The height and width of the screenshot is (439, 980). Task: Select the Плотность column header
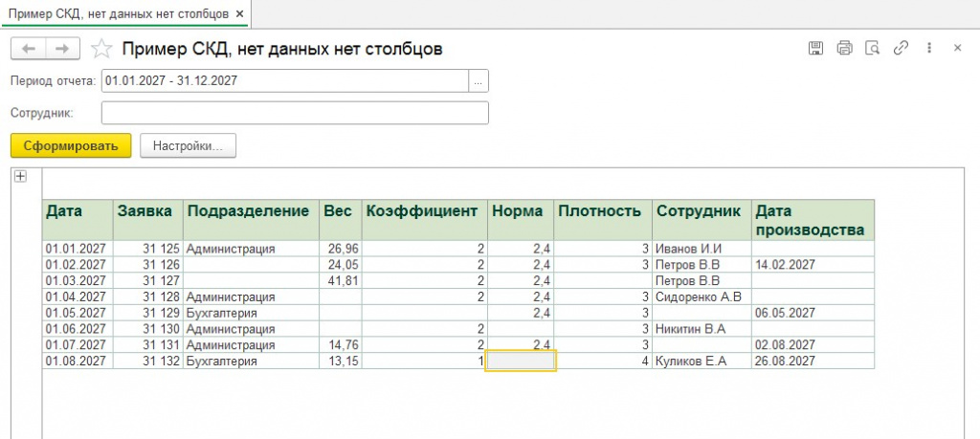click(x=604, y=220)
